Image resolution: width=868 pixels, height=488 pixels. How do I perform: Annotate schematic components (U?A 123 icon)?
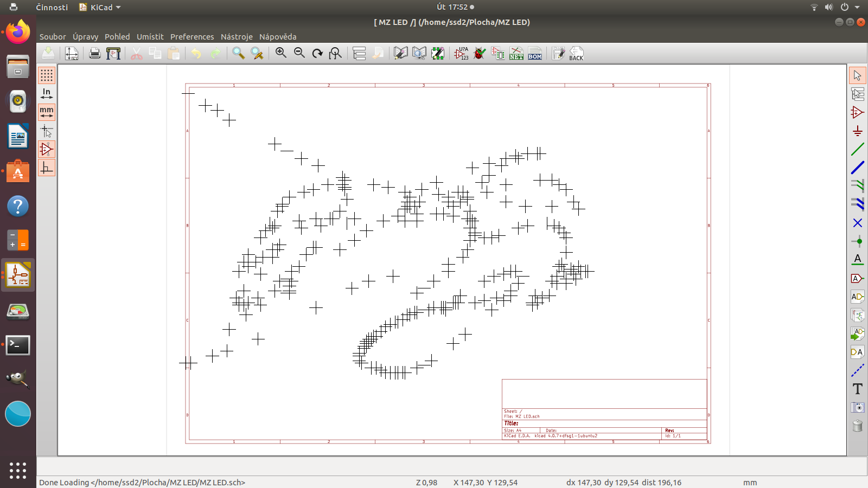pos(461,53)
